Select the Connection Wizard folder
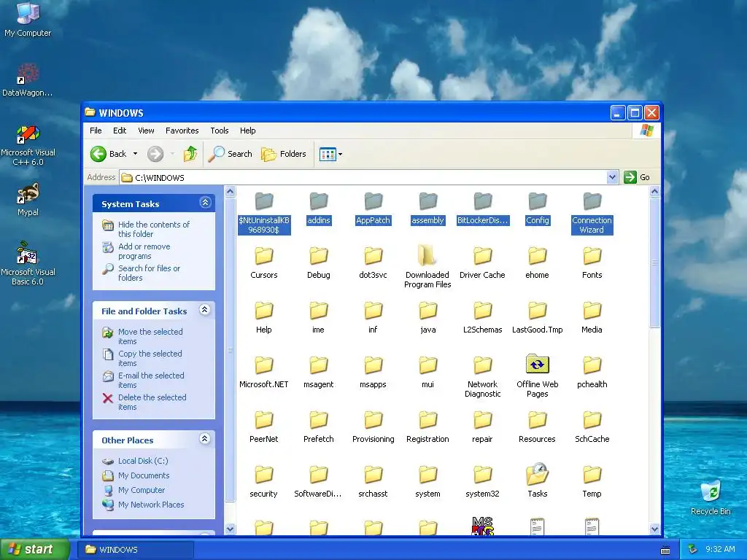The image size is (747, 560). point(592,213)
